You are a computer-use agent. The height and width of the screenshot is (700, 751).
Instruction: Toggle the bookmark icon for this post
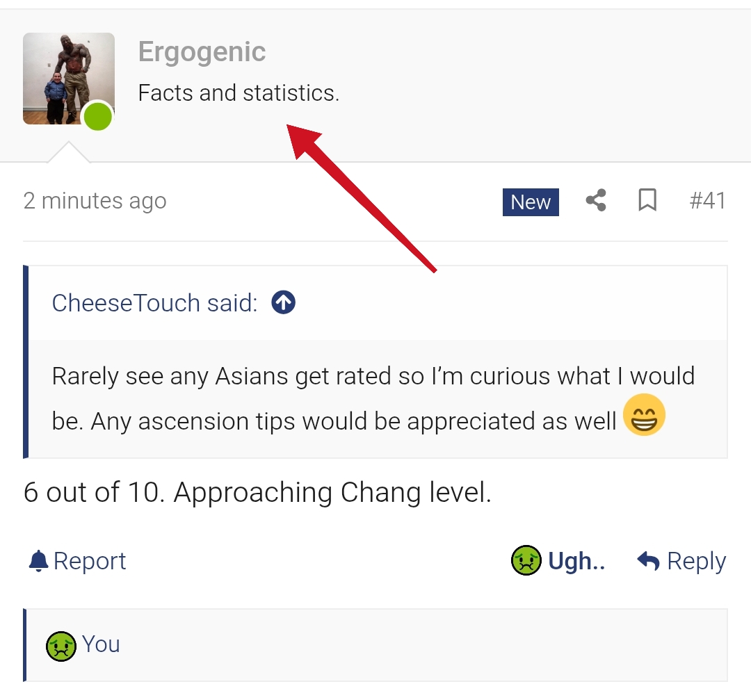click(x=647, y=201)
